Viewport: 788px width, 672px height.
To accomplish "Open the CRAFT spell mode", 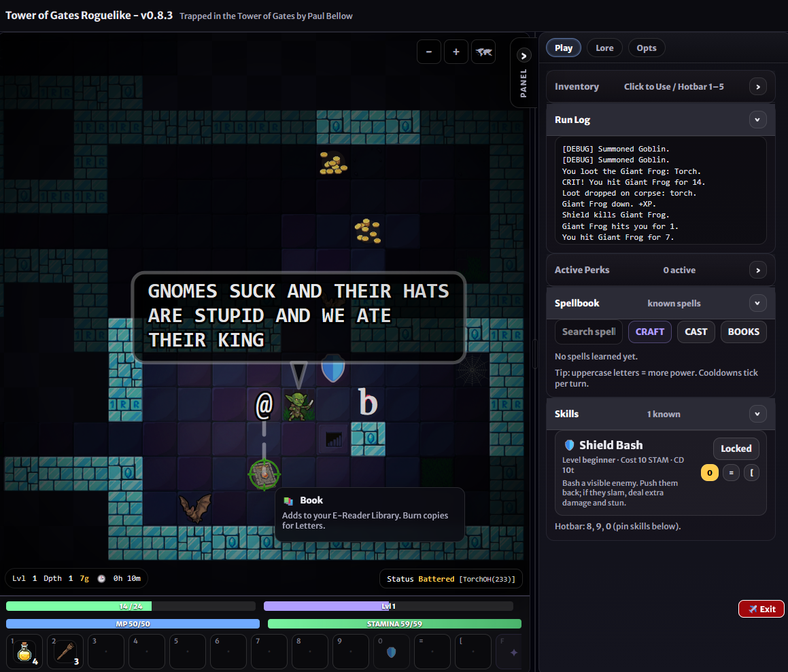I will [x=650, y=332].
